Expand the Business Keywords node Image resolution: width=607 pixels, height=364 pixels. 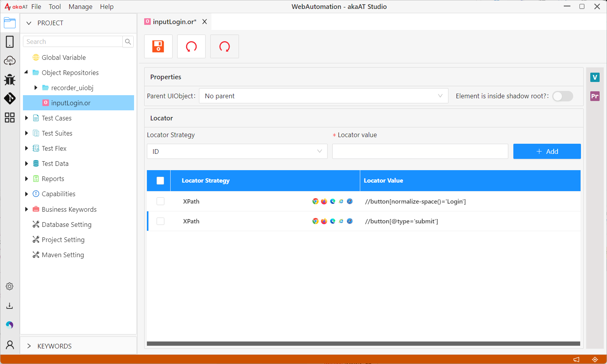click(x=26, y=209)
